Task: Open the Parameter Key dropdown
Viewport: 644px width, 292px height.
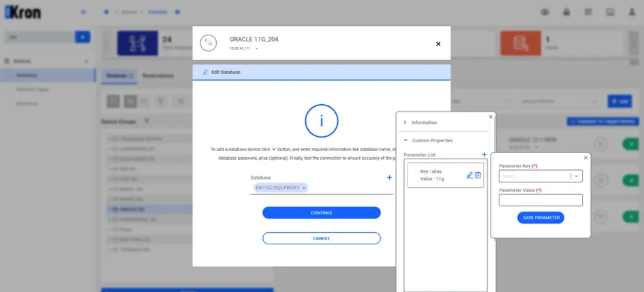Action: [540, 176]
